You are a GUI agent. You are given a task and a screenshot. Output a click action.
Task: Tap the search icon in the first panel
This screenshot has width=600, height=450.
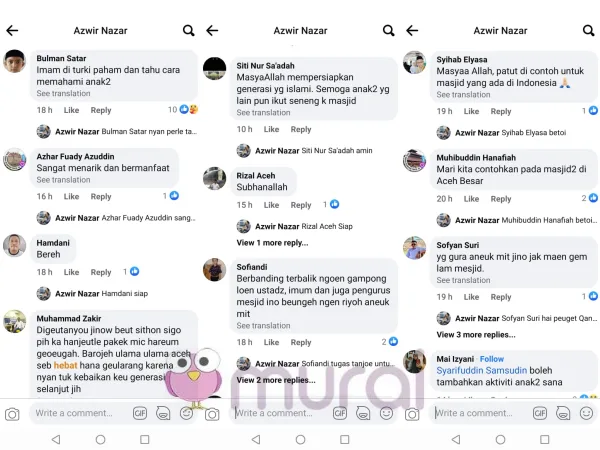(x=188, y=30)
